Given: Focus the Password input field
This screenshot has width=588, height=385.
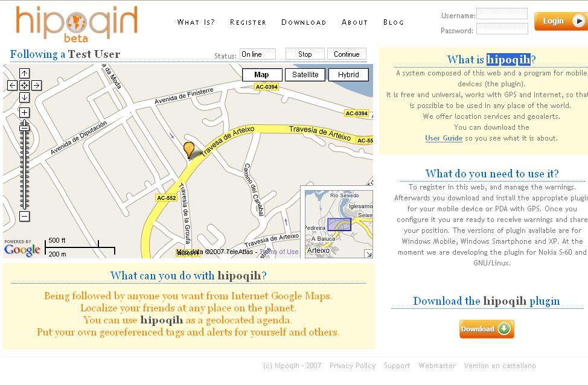Looking at the screenshot, I should coord(502,29).
